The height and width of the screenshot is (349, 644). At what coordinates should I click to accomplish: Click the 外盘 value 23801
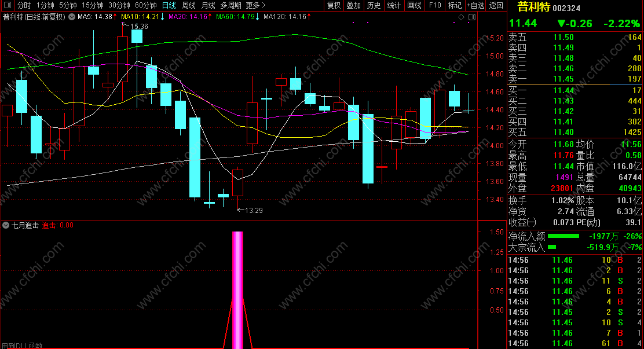coord(562,188)
